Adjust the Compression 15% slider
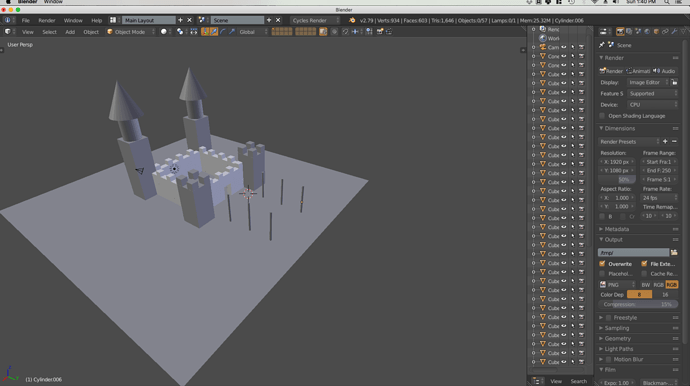 pos(638,304)
